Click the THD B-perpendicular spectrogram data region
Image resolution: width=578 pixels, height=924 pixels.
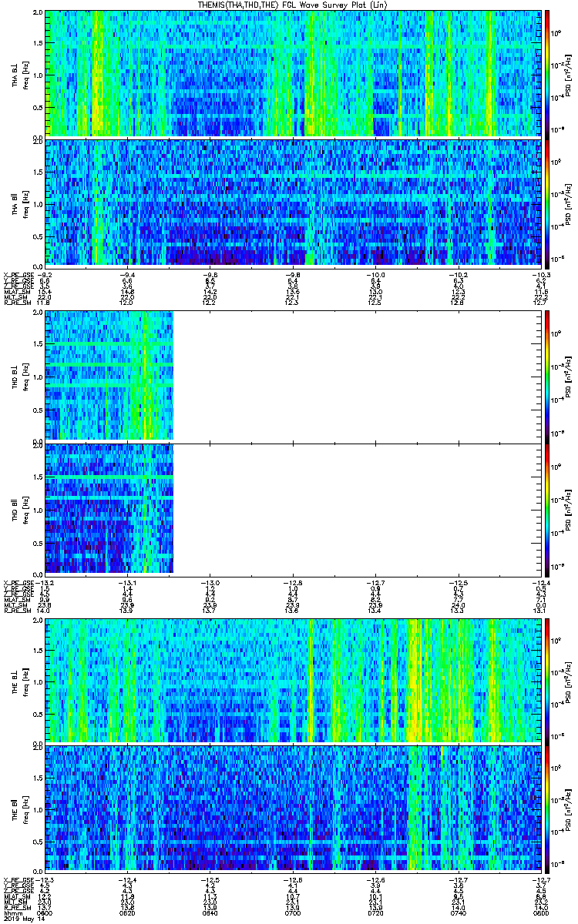[x=109, y=374]
